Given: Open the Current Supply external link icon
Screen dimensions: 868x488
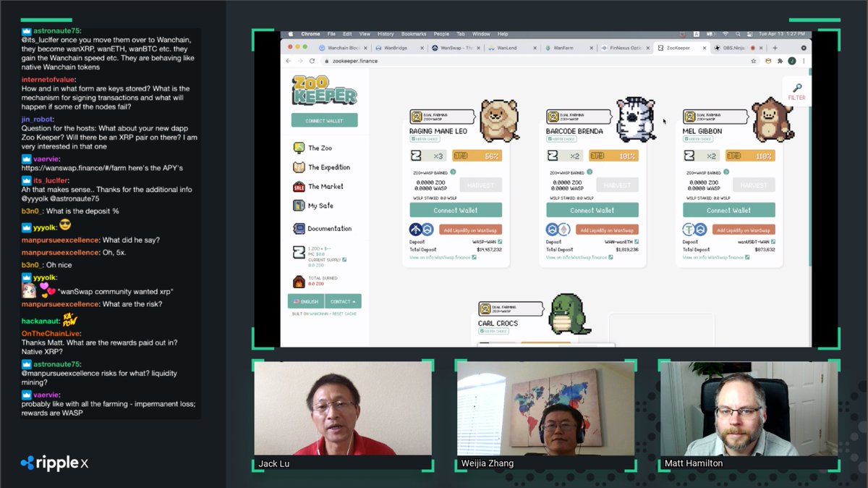Looking at the screenshot, I should click(x=344, y=259).
